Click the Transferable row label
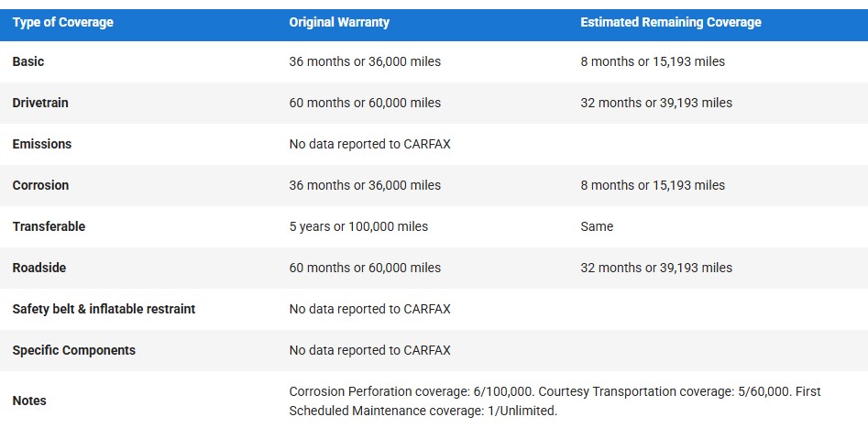Image resolution: width=868 pixels, height=439 pixels. pyautogui.click(x=49, y=226)
